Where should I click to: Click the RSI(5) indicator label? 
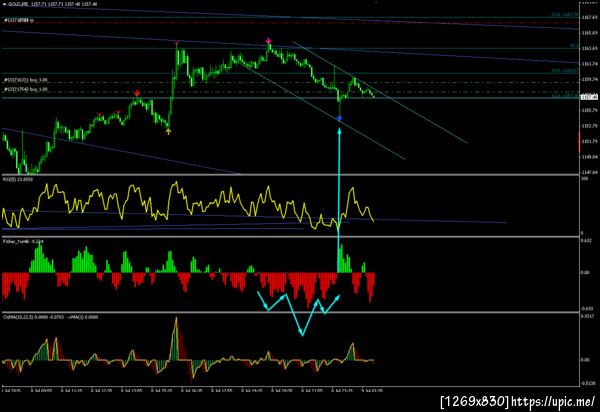(x=18, y=179)
